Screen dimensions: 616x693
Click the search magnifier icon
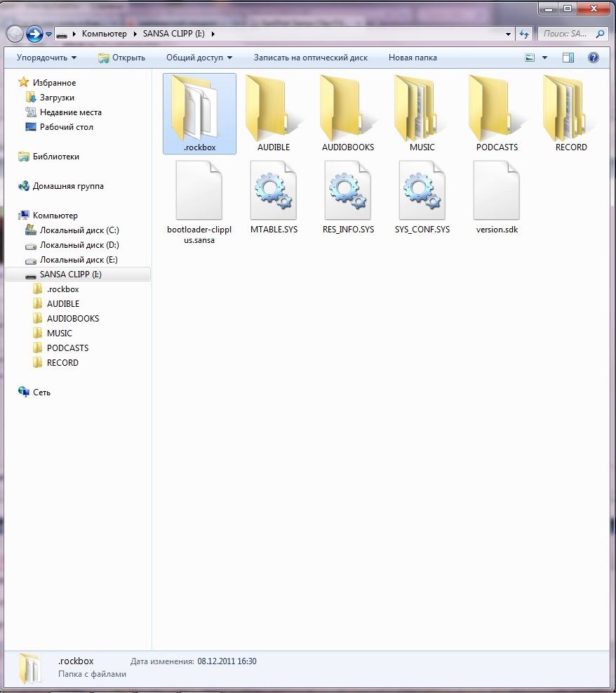click(600, 34)
